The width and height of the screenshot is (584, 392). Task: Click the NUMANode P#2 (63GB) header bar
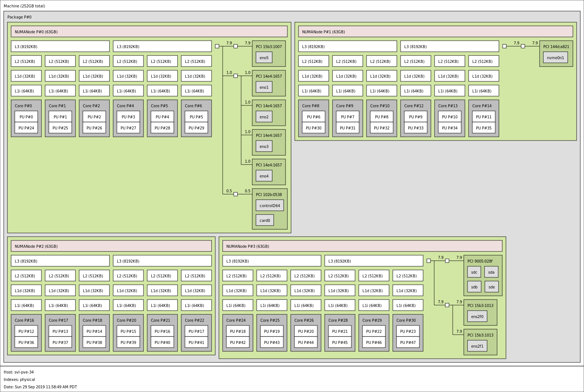click(111, 246)
